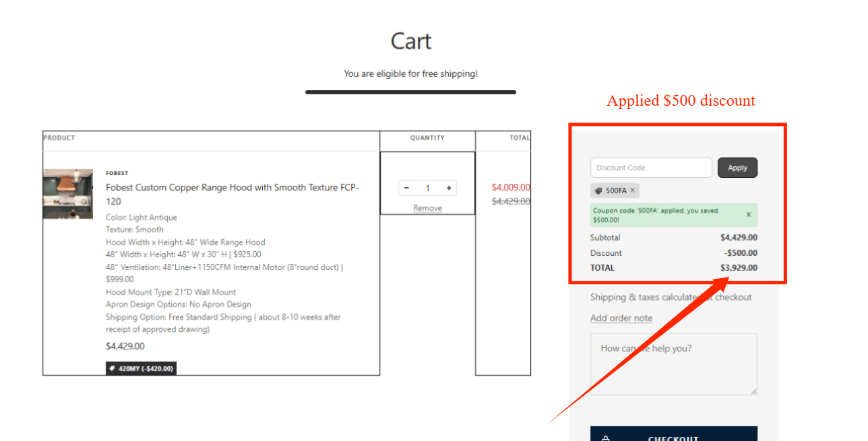Click the 420MY discount badge
868x441 pixels.
point(141,368)
